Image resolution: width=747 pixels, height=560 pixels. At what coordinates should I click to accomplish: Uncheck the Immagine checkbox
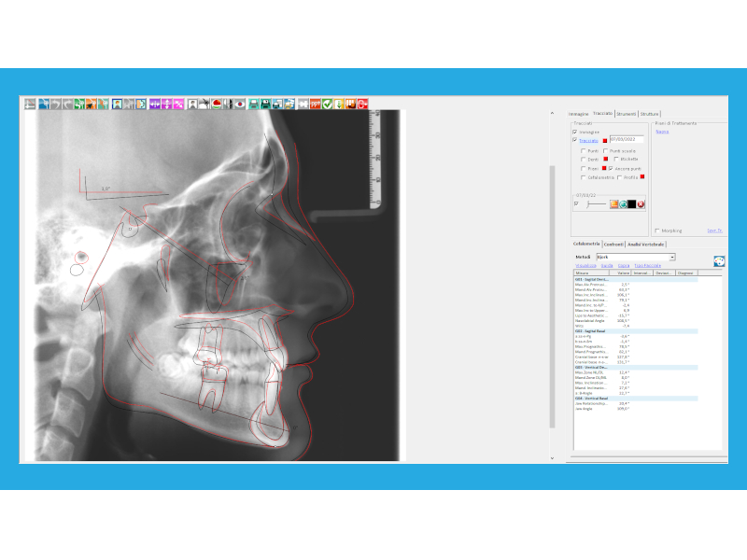tap(575, 132)
